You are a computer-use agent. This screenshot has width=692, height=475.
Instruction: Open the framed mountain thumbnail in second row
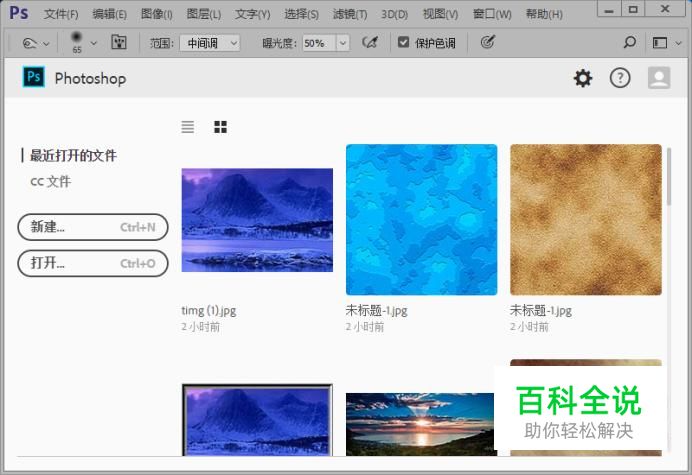click(257, 420)
